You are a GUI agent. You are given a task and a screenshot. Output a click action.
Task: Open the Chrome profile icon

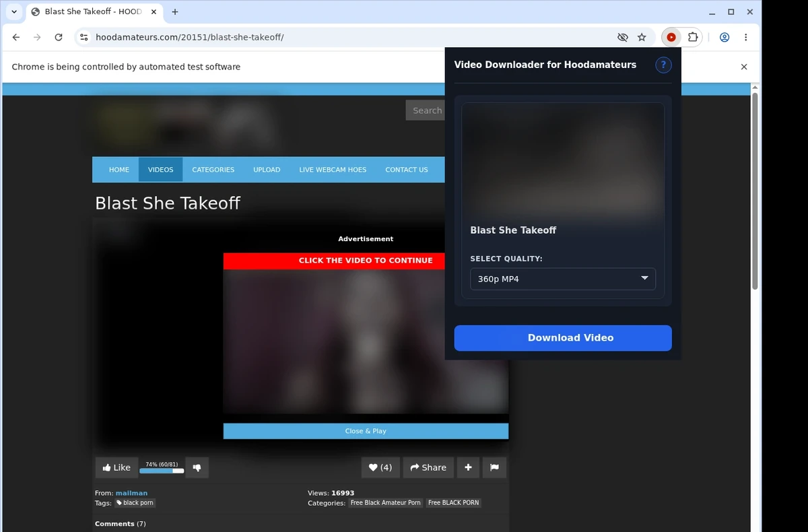[x=725, y=37]
